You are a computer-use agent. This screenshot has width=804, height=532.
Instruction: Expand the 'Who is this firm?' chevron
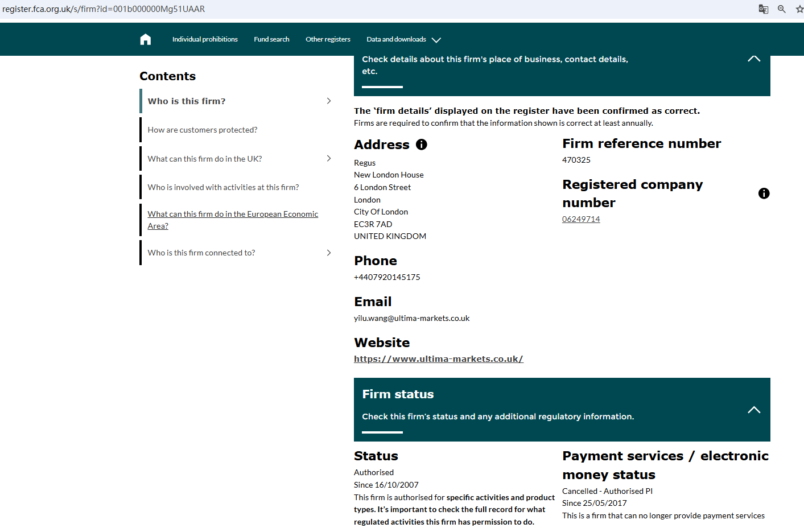[329, 101]
